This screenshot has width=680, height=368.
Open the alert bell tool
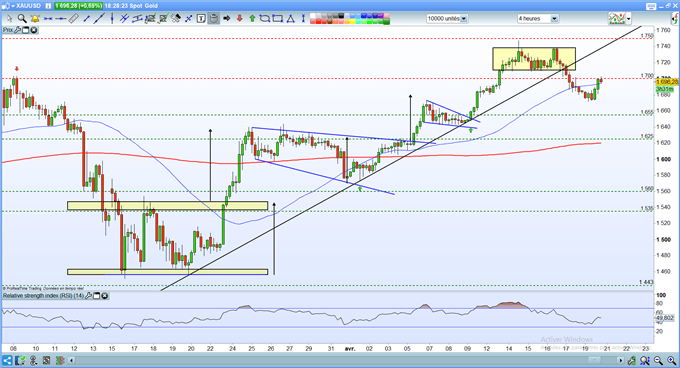click(35, 19)
